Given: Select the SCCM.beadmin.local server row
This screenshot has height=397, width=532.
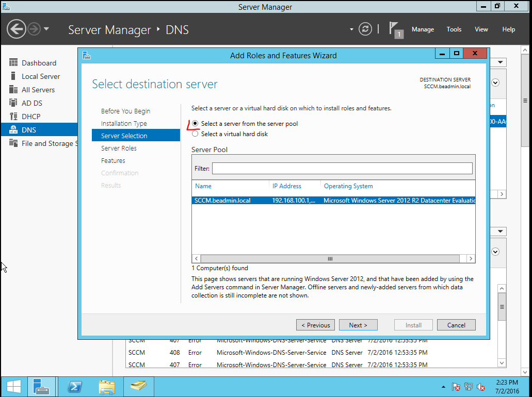Looking at the screenshot, I should point(333,201).
